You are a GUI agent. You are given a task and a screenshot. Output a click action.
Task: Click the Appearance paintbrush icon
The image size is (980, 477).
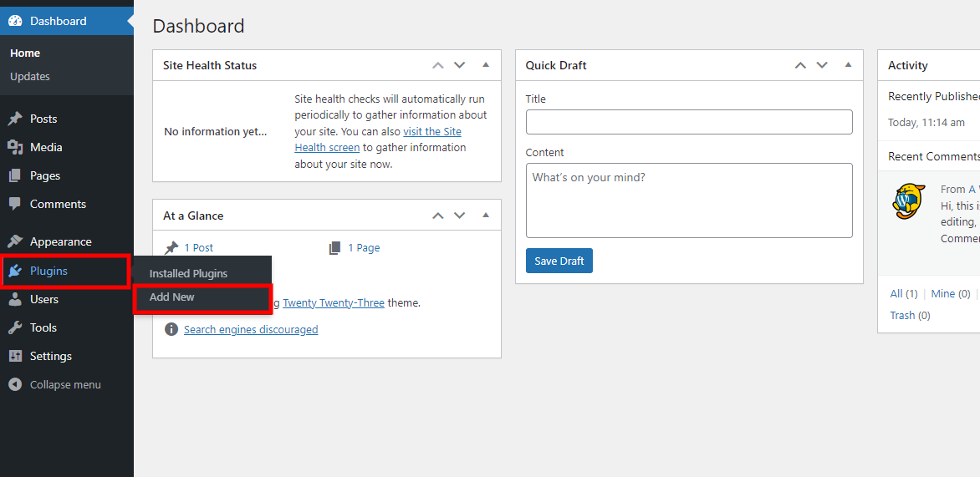15,242
